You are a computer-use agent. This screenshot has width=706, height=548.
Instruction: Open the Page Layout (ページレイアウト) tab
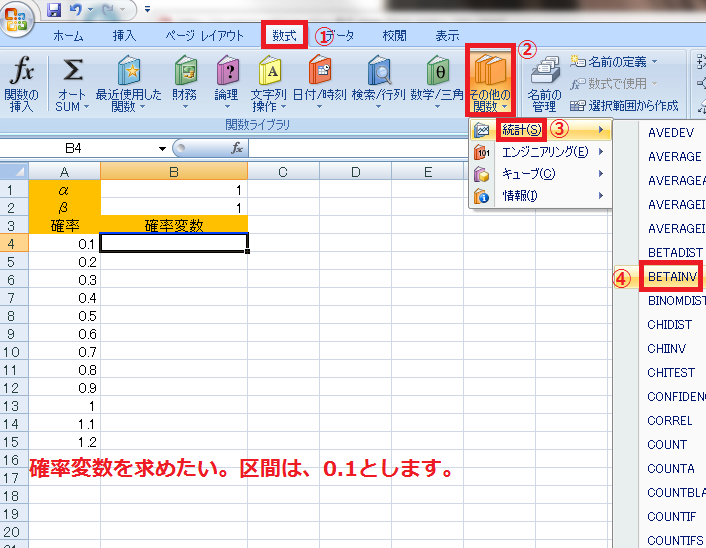coord(204,35)
